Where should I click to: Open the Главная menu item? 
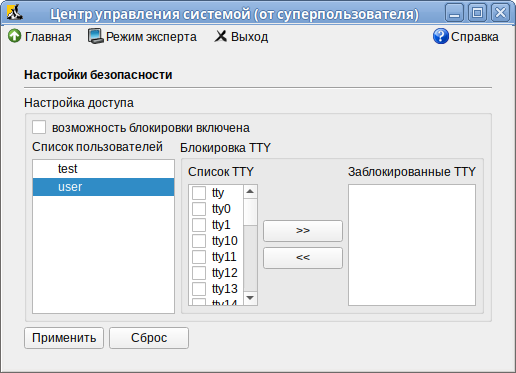40,36
